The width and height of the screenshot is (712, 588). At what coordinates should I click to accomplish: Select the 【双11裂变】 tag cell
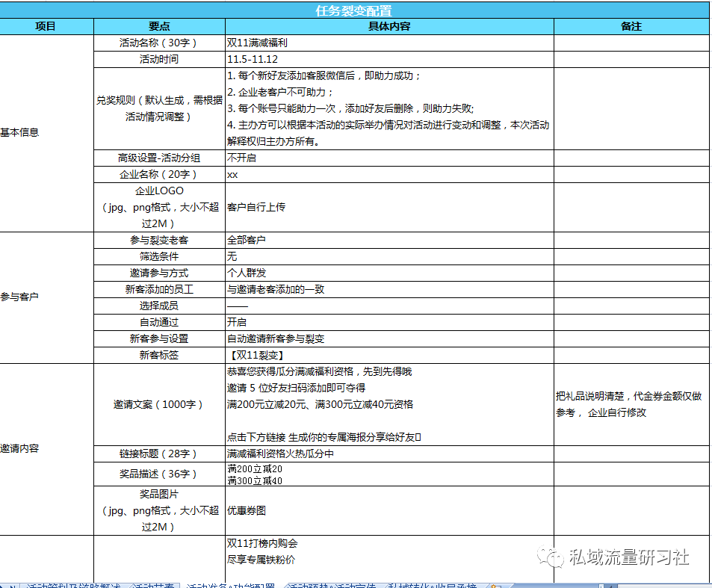point(389,355)
